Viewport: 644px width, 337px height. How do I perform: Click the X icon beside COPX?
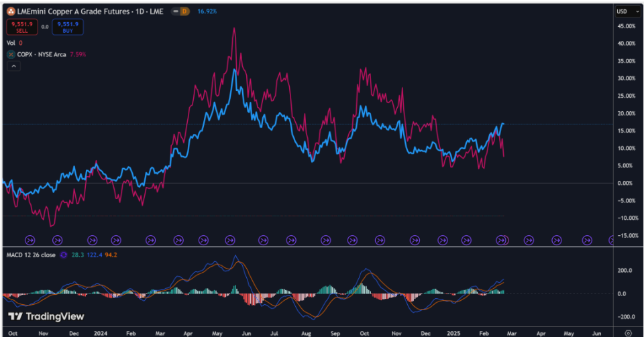tap(11, 54)
